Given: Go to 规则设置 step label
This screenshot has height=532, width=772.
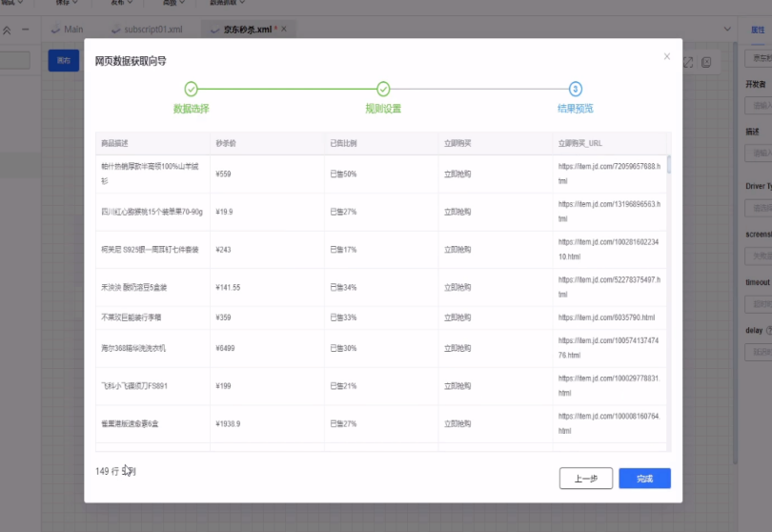Looking at the screenshot, I should point(383,109).
